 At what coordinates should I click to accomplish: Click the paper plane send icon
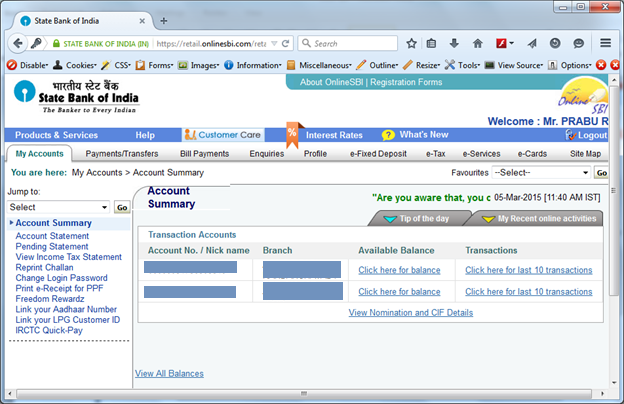(532, 43)
